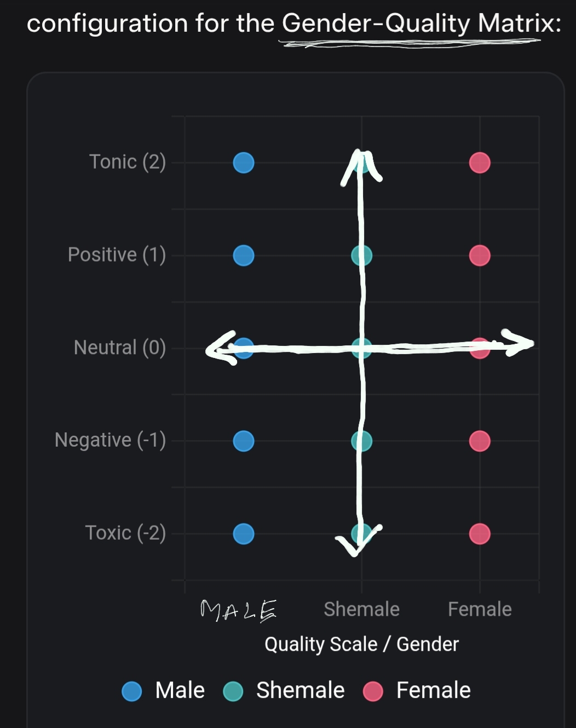Viewport: 576px width, 728px height.
Task: Toggle the Male series legend label
Action: [x=180, y=690]
